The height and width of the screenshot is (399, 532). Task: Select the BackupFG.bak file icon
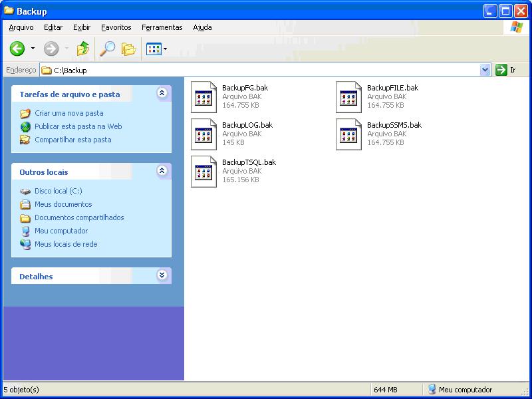[x=203, y=96]
